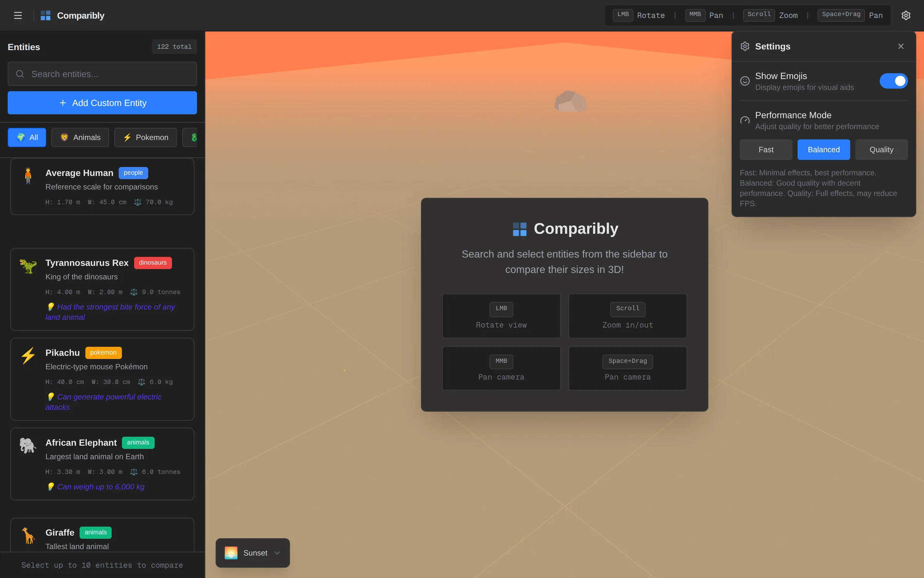Select the All category filter

[x=27, y=138]
